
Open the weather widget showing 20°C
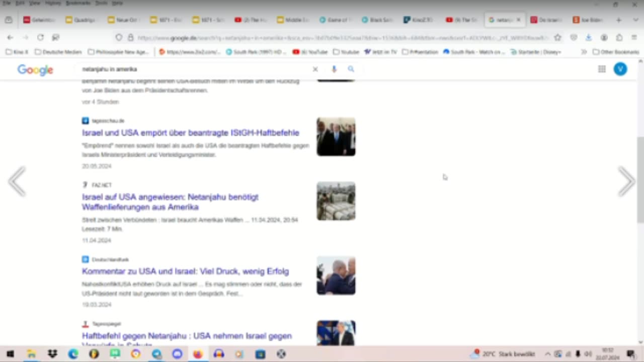click(x=502, y=354)
